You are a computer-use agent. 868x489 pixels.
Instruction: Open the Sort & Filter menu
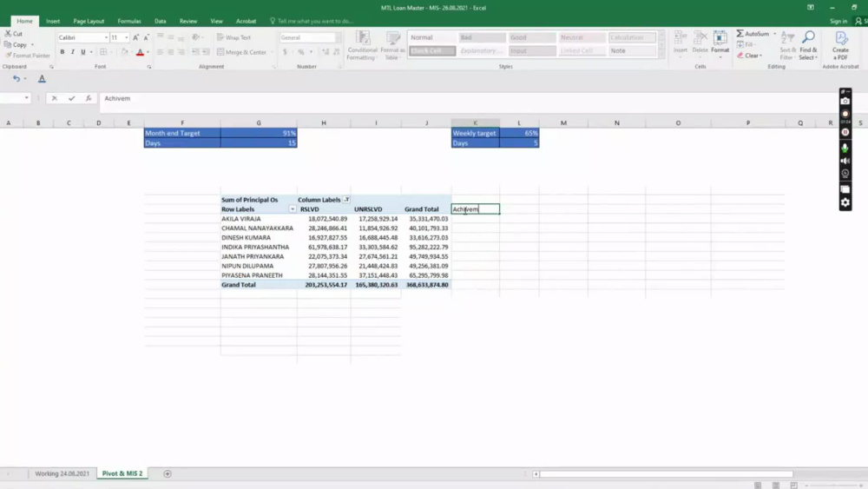click(786, 46)
